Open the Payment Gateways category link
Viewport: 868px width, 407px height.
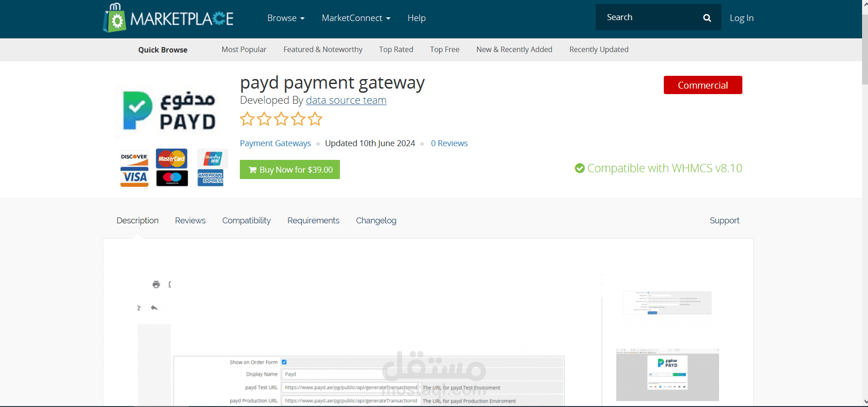click(x=275, y=143)
